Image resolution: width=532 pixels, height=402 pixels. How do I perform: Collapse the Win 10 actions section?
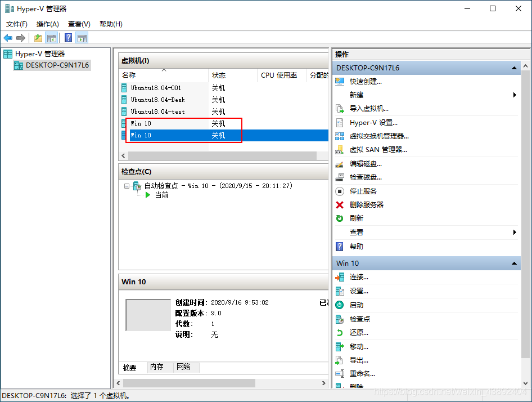(514, 263)
